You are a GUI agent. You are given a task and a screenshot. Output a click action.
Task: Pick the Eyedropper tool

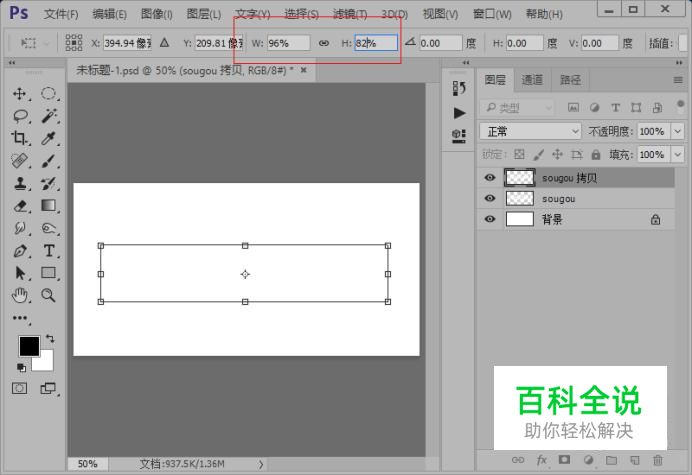48,138
